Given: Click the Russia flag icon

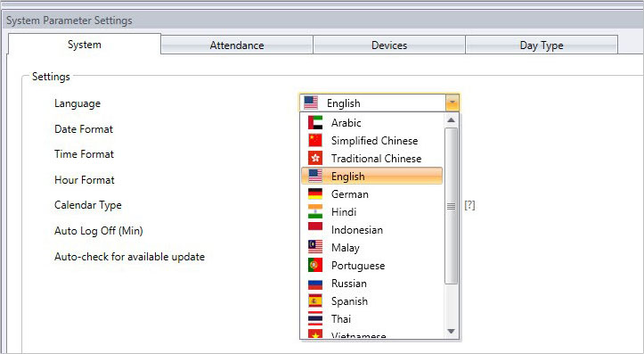Looking at the screenshot, I should pyautogui.click(x=315, y=284).
